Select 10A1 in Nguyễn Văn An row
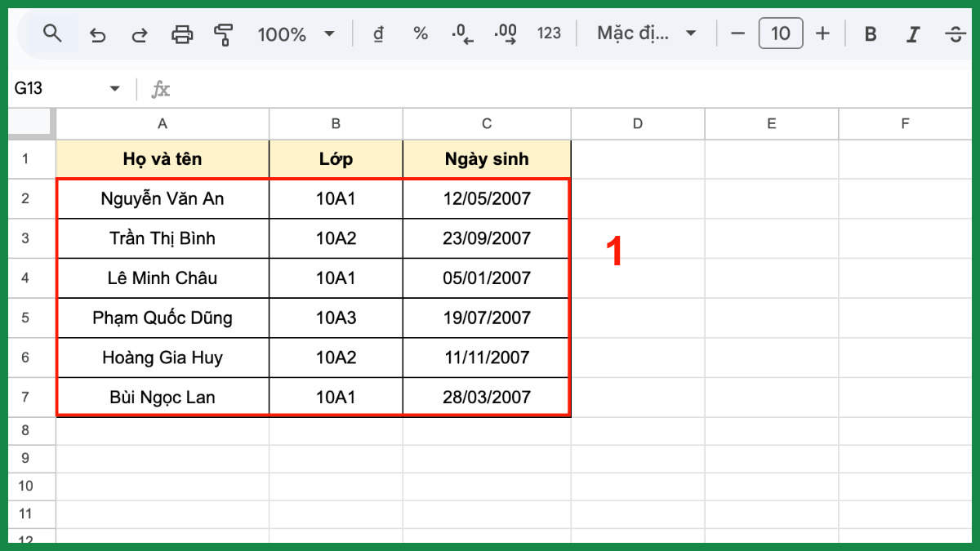 click(x=336, y=198)
